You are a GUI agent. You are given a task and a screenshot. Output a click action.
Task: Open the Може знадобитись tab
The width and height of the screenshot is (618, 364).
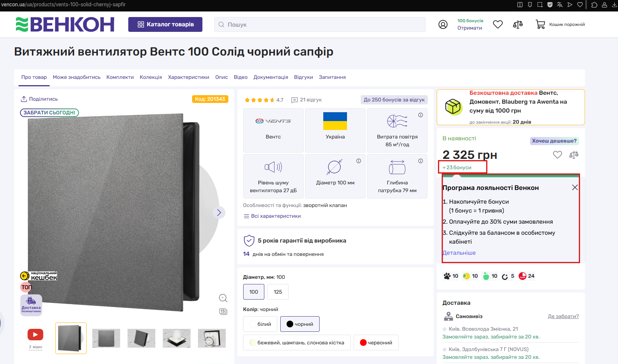click(x=77, y=77)
